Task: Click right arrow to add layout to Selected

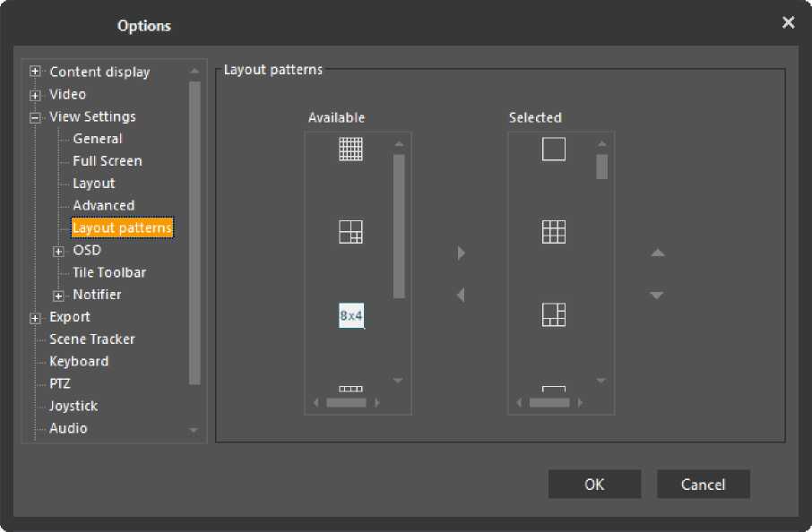Action: click(461, 253)
